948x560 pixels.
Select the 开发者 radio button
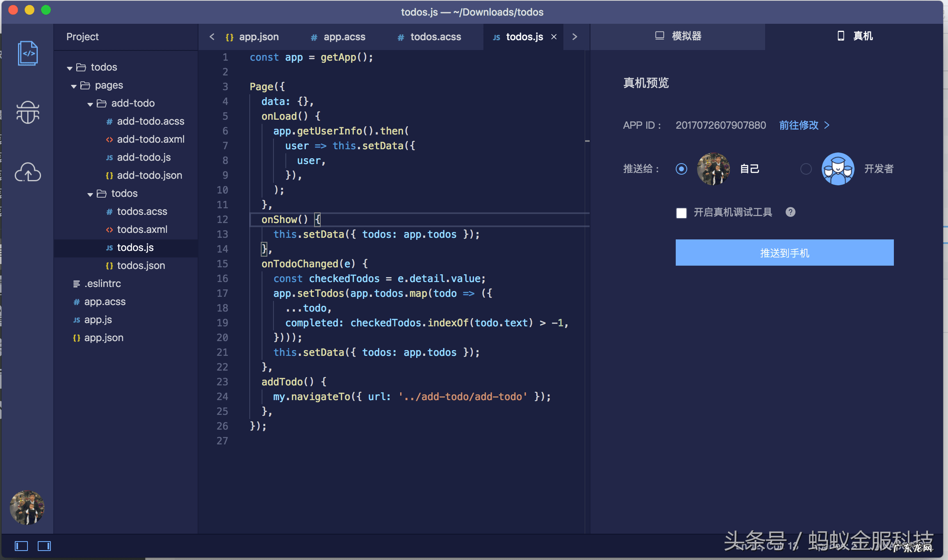pos(806,169)
